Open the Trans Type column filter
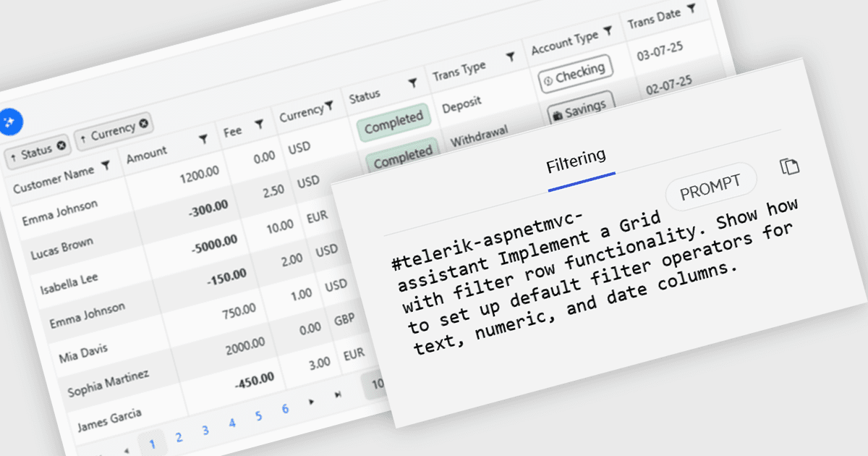Image resolution: width=868 pixels, height=456 pixels. [510, 56]
